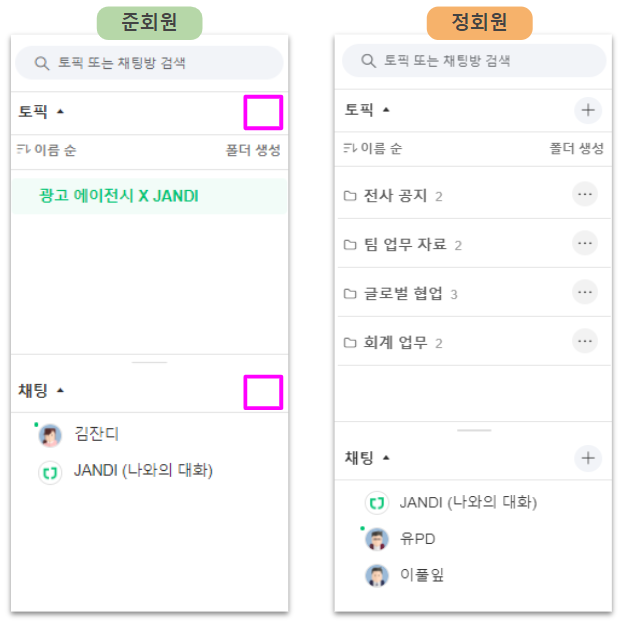Collapse the 토픽 section in right panel
Image resolution: width=622 pixels, height=623 pixels.
click(386, 110)
